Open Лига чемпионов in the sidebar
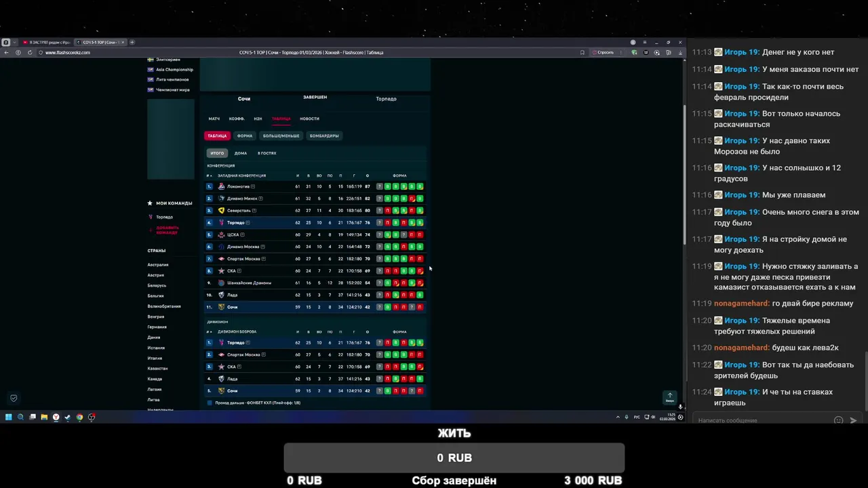This screenshot has width=868, height=488. click(168, 79)
